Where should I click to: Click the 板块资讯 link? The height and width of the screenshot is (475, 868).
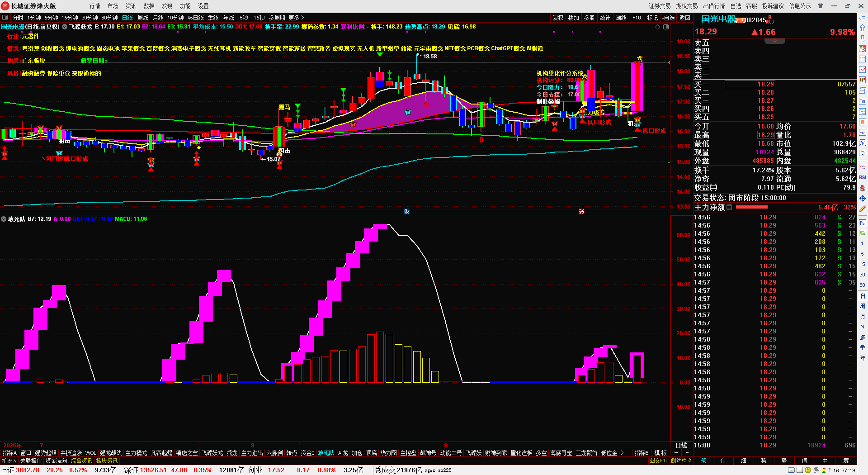(107, 461)
